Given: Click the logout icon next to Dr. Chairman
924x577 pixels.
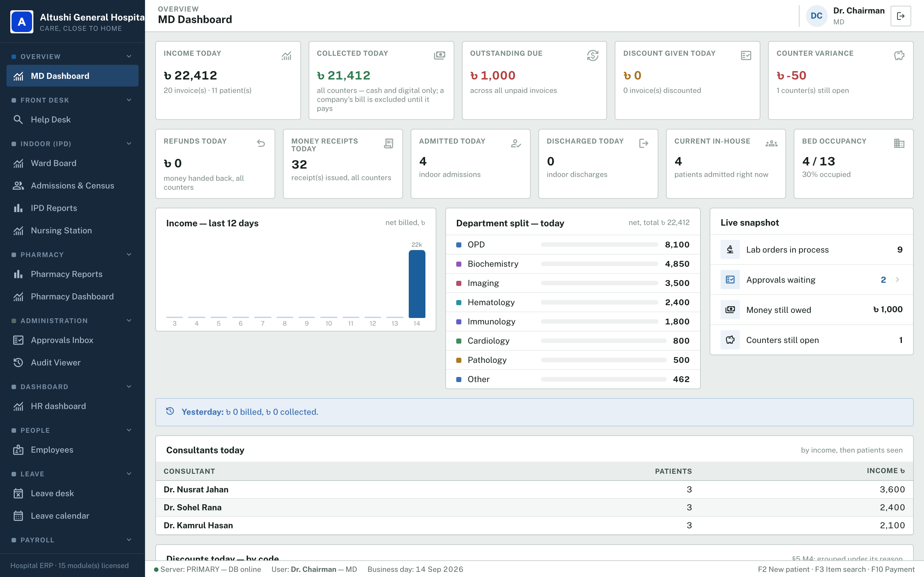Looking at the screenshot, I should point(901,16).
